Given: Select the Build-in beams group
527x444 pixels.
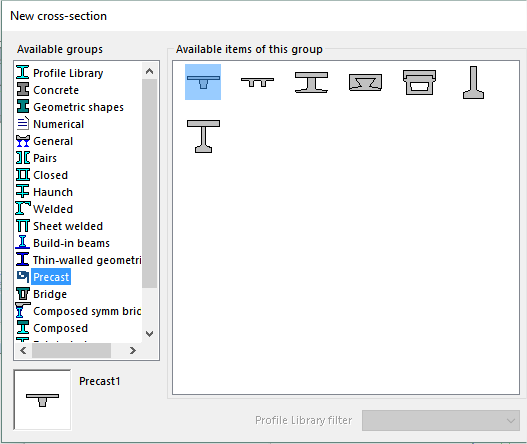Looking at the screenshot, I should 63,243.
